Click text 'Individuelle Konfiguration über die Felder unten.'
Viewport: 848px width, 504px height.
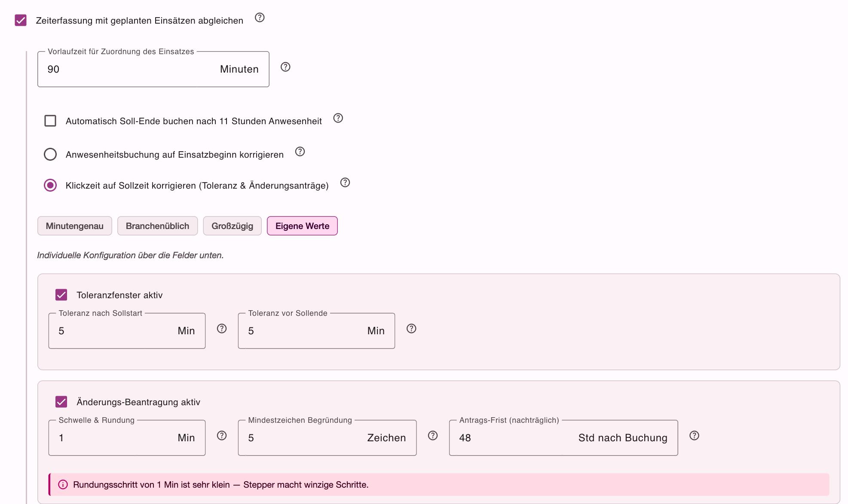click(130, 255)
